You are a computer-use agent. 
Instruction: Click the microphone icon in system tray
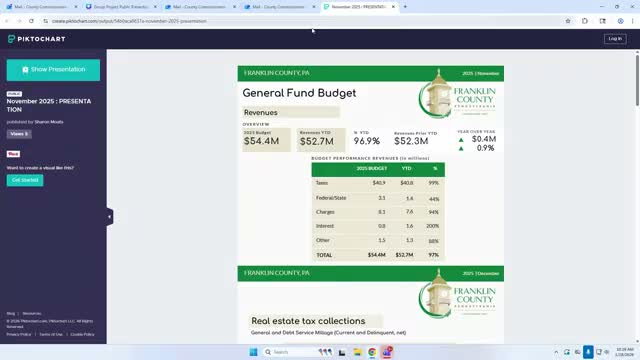click(x=588, y=352)
